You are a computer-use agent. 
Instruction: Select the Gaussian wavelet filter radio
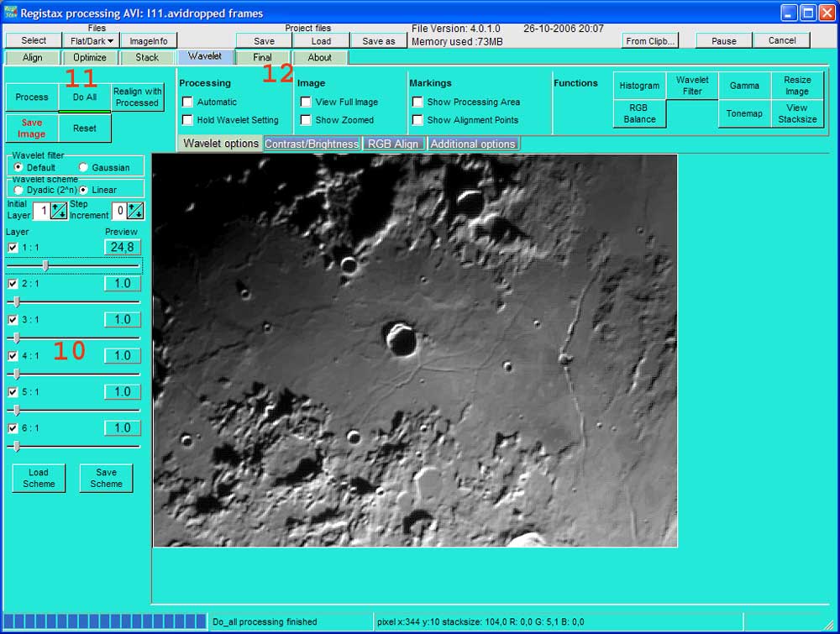(83, 167)
